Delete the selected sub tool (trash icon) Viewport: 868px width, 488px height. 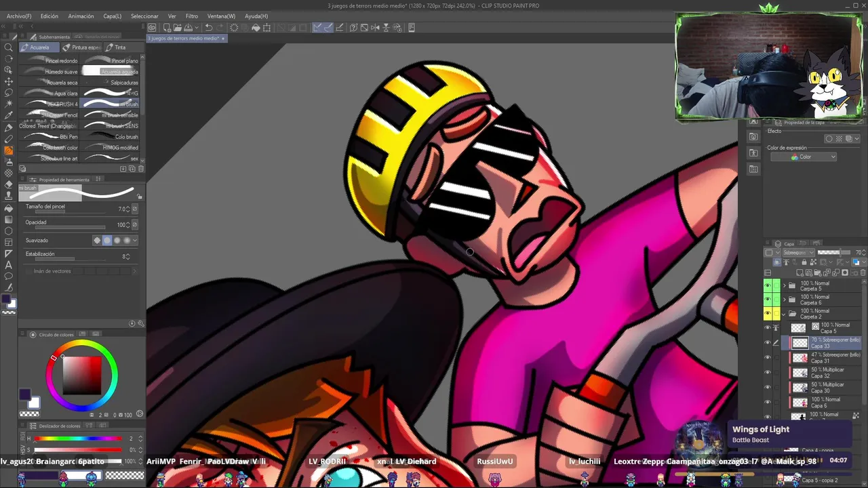click(140, 169)
